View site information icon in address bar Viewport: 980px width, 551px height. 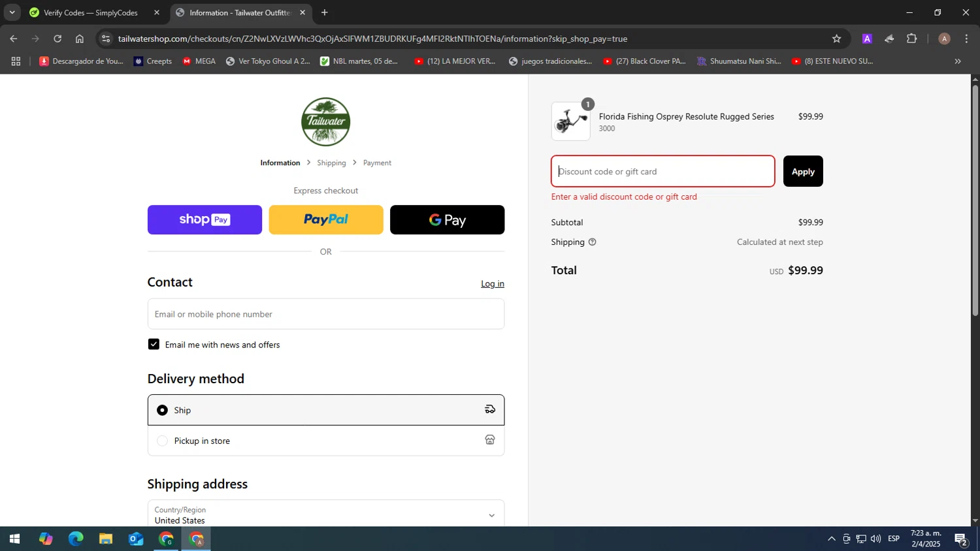coord(106,39)
